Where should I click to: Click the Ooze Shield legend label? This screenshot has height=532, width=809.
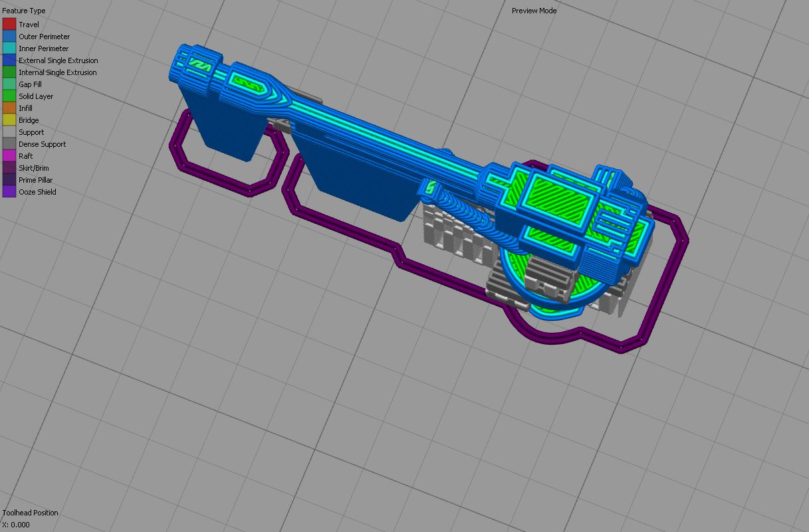point(37,192)
